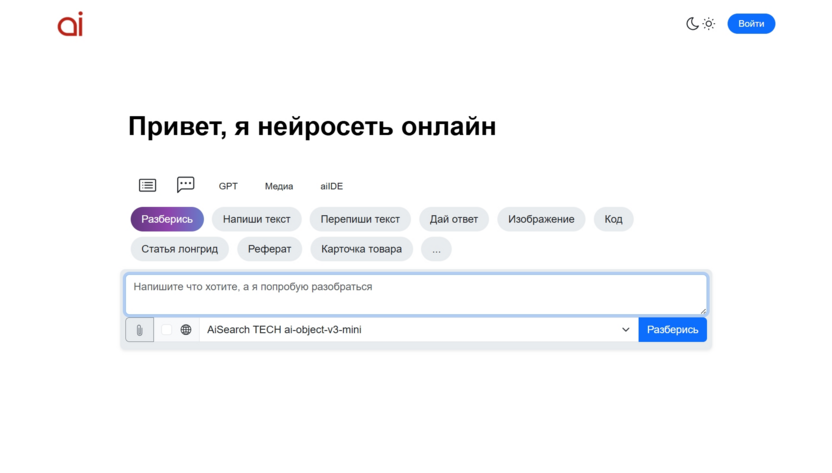Switch to dark mode moon icon
Viewport: 832px width, 473px height.
(x=692, y=24)
